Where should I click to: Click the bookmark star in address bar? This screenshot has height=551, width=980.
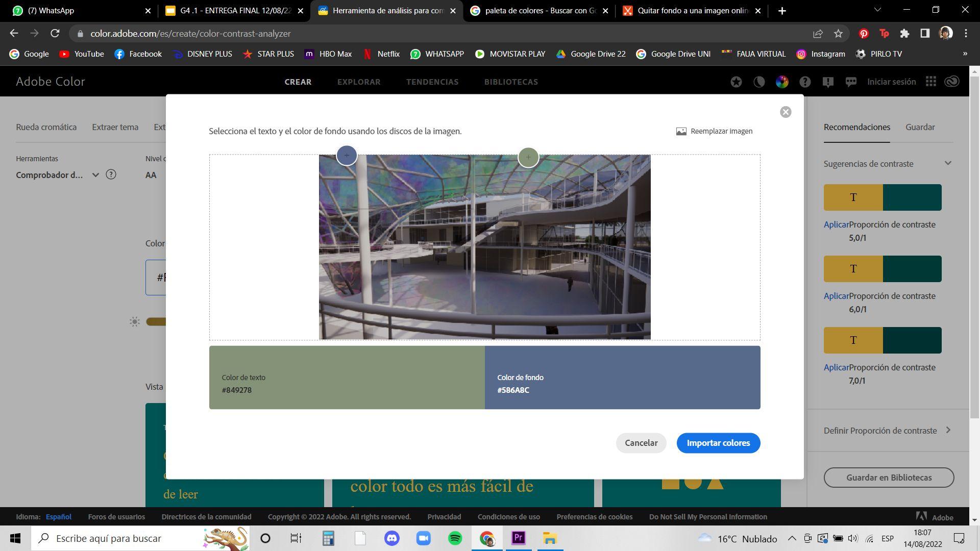click(x=838, y=34)
